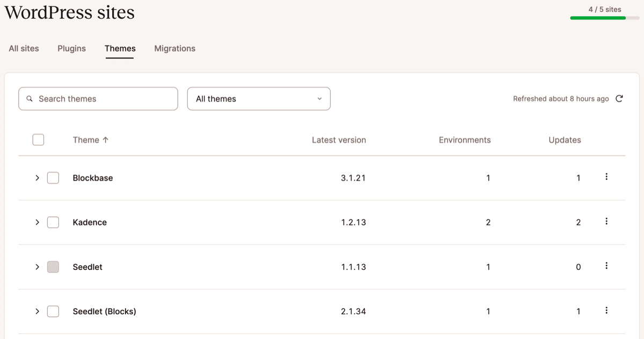Click the sort arrow next to Theme
Screen dimensions: 644x339
[x=106, y=140]
